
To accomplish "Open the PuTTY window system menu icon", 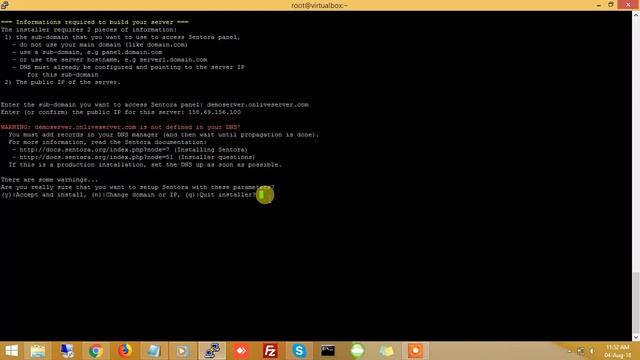I will pos(4,5).
